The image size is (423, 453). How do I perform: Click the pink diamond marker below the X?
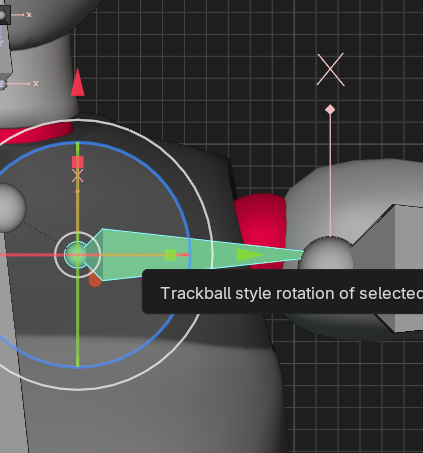(330, 110)
